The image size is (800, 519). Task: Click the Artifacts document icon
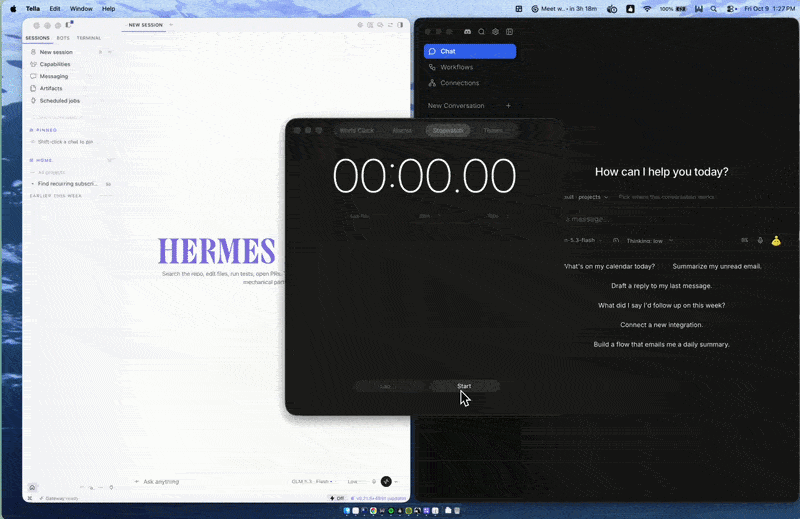[x=33, y=88]
